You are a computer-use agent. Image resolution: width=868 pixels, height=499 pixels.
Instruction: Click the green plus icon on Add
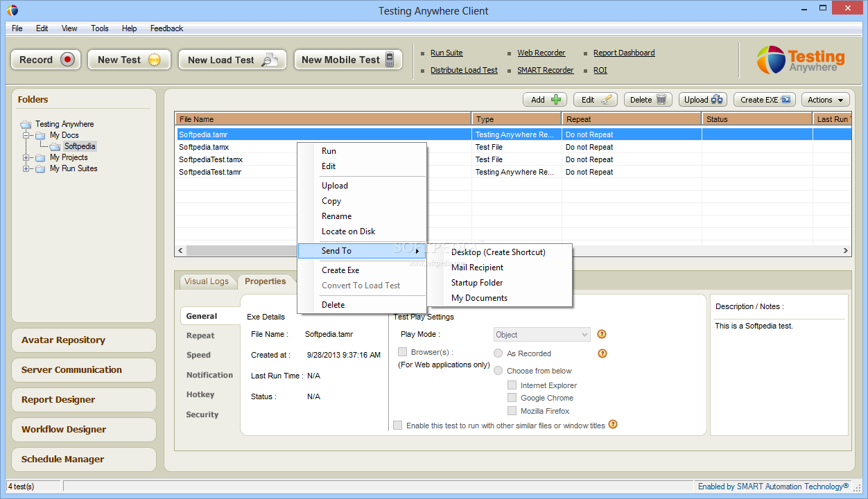click(556, 100)
